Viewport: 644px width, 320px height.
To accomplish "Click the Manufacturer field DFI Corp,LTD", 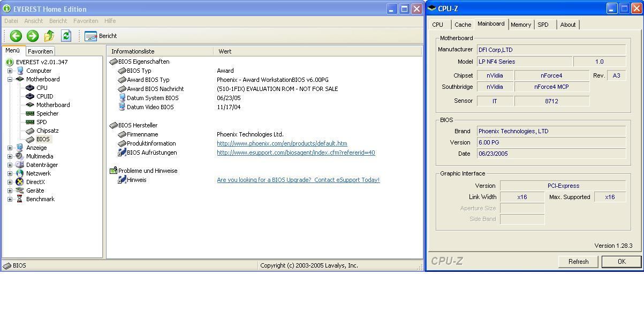I will click(x=551, y=50).
